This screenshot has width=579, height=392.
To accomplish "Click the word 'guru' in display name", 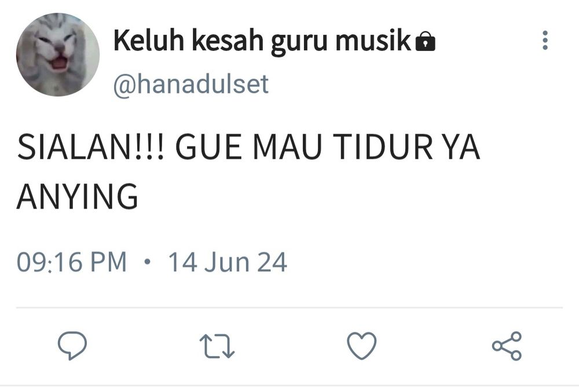I will pos(299,41).
